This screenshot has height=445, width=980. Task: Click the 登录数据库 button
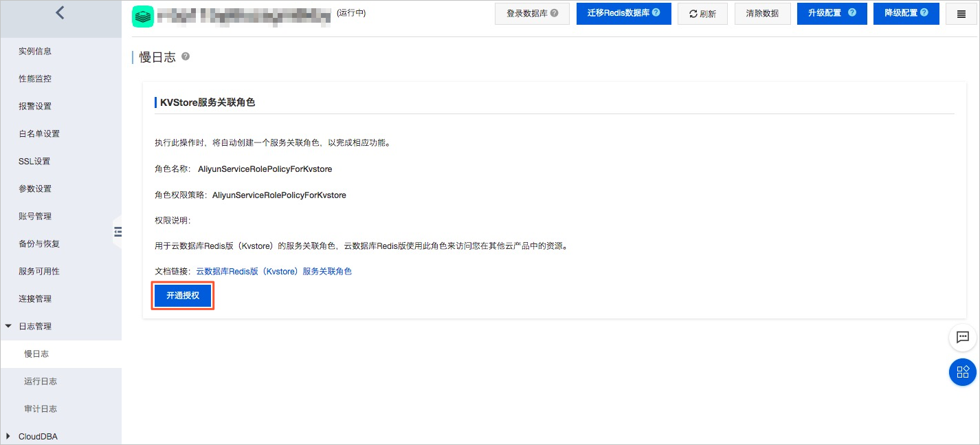coord(532,14)
